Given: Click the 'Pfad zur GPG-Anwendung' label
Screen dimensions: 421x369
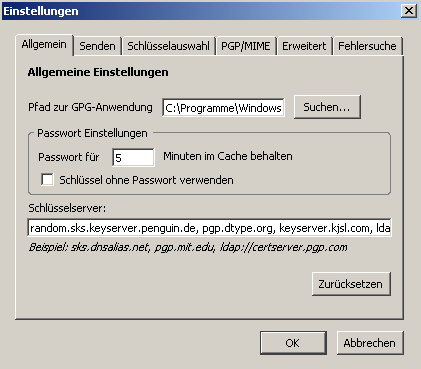Looking at the screenshot, I should click(x=90, y=107).
